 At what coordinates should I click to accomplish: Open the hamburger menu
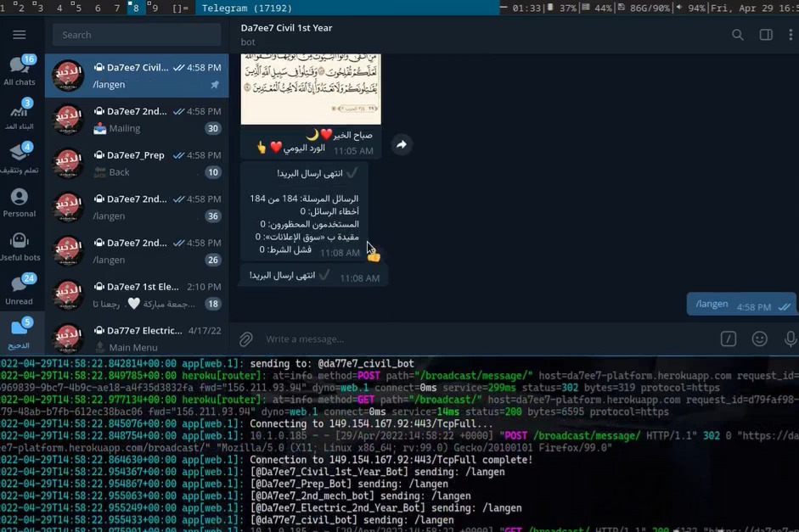point(20,35)
